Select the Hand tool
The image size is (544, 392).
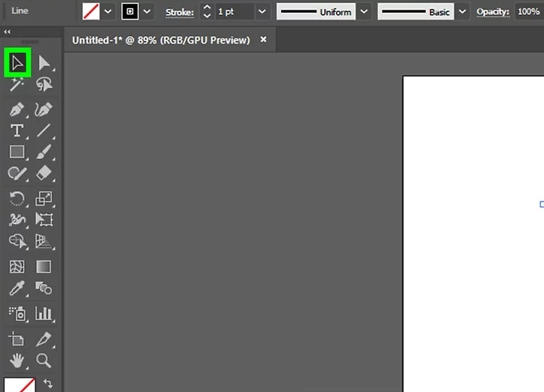pyautogui.click(x=17, y=361)
